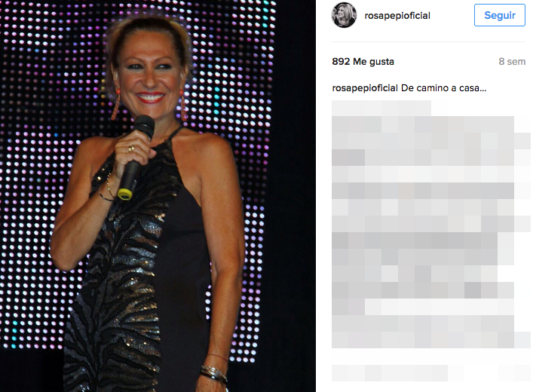Follow the account with the Seguir button
This screenshot has height=392, width=533.
pos(500,15)
